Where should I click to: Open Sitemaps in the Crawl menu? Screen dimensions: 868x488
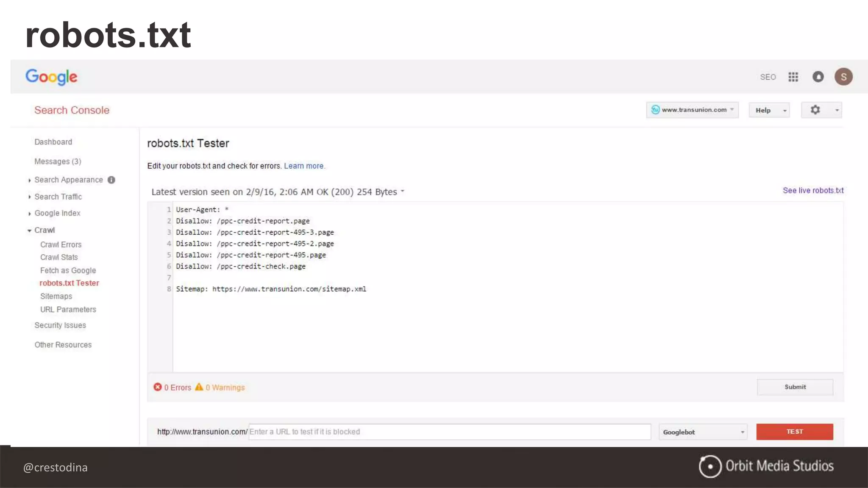point(56,296)
